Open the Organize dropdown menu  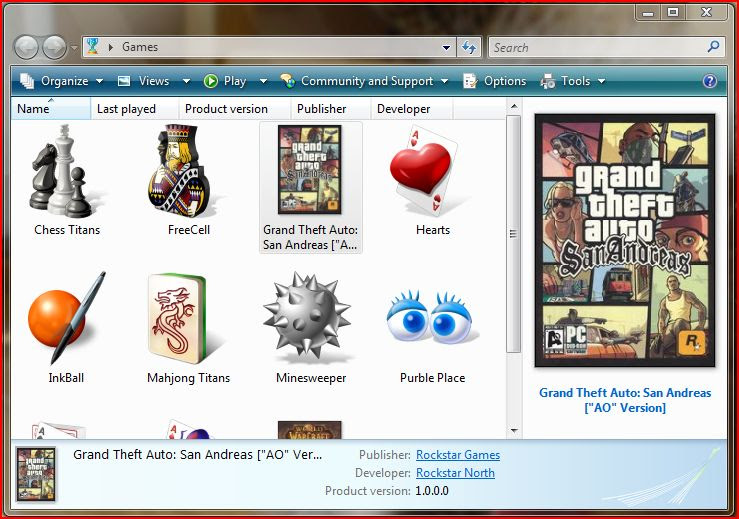click(62, 81)
